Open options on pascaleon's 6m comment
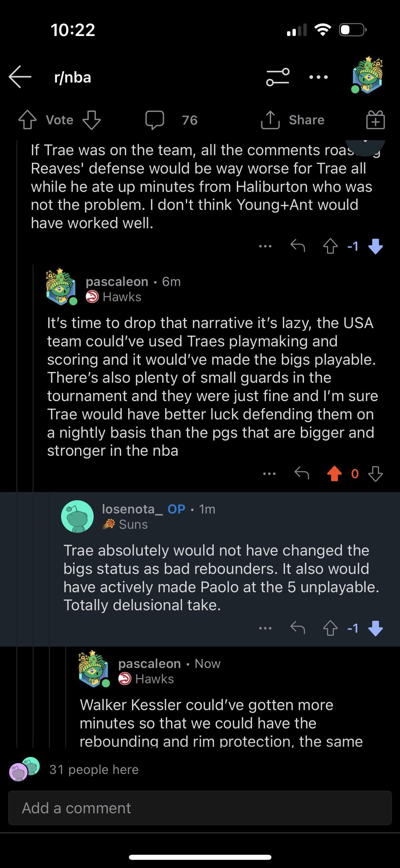This screenshot has width=400, height=868. click(x=269, y=473)
